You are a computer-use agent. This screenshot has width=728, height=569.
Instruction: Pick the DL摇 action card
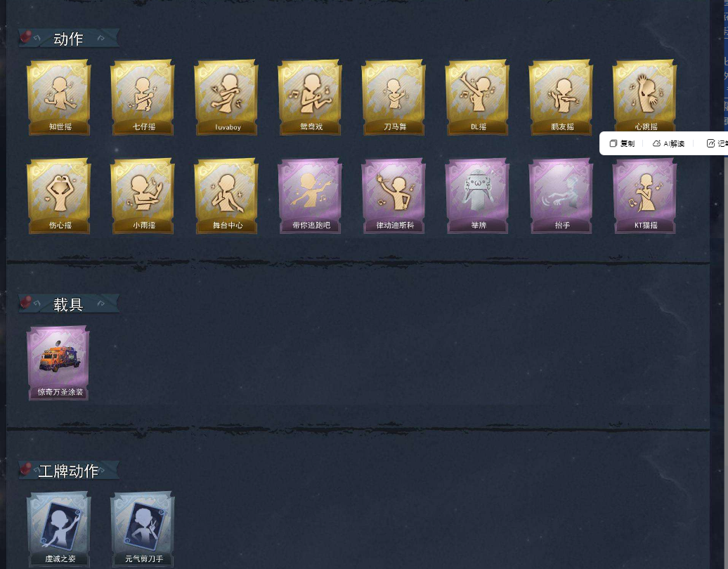pos(477,98)
